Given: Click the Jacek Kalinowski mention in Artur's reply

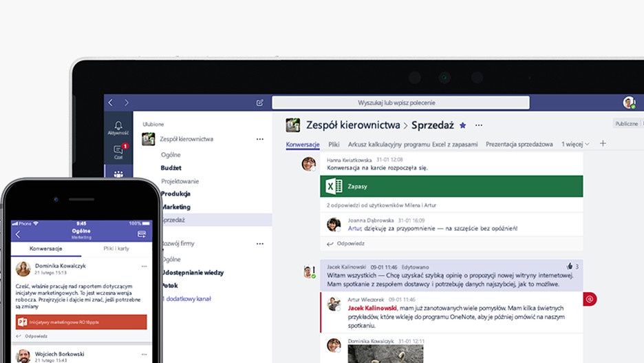Looking at the screenshot, I should 372,308.
